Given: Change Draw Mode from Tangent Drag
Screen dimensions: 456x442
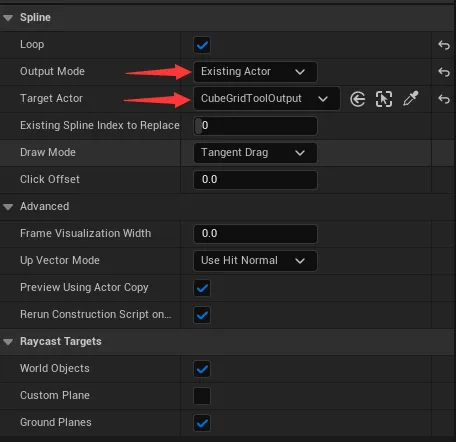Looking at the screenshot, I should coord(255,153).
